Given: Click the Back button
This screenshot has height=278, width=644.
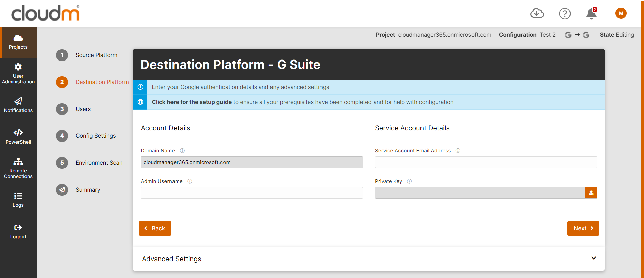Looking at the screenshot, I should coord(155,228).
